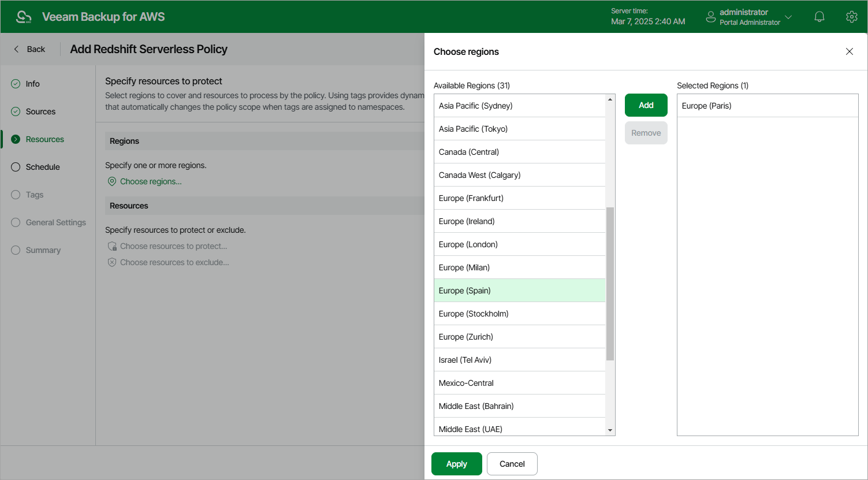This screenshot has height=480, width=868.
Task: Click the Sources step checkmark icon
Action: [x=16, y=111]
